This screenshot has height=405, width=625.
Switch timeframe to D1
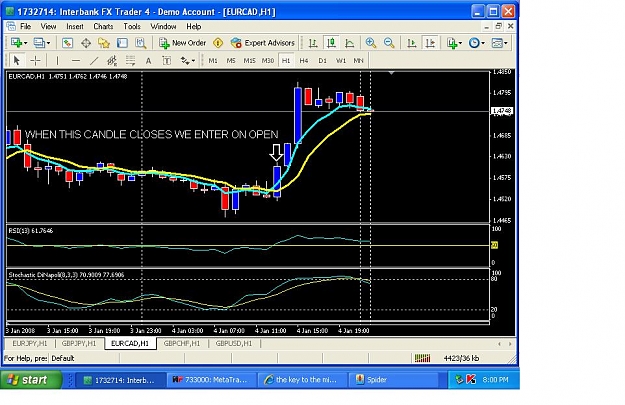[322, 61]
